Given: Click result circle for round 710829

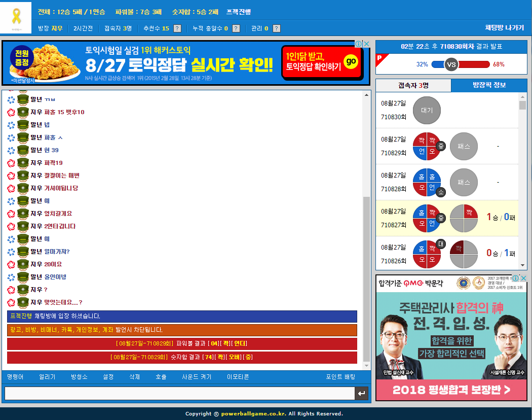Looking at the screenshot, I should point(427,146).
